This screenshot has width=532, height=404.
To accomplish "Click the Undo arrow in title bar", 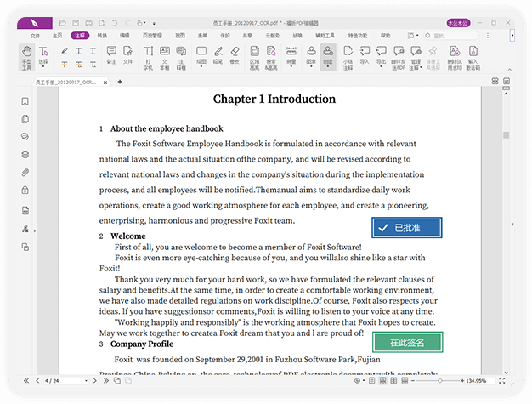I will pyautogui.click(x=115, y=23).
